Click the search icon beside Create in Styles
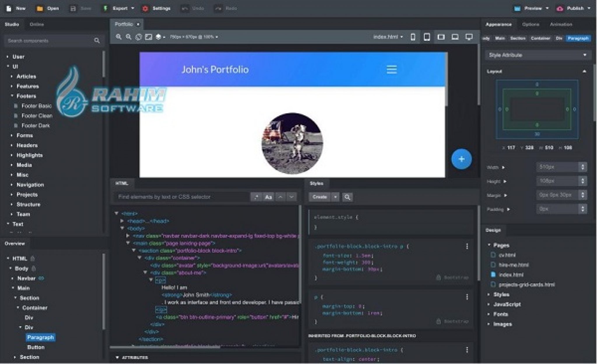Viewport: 597px width, 364px height. tap(347, 197)
